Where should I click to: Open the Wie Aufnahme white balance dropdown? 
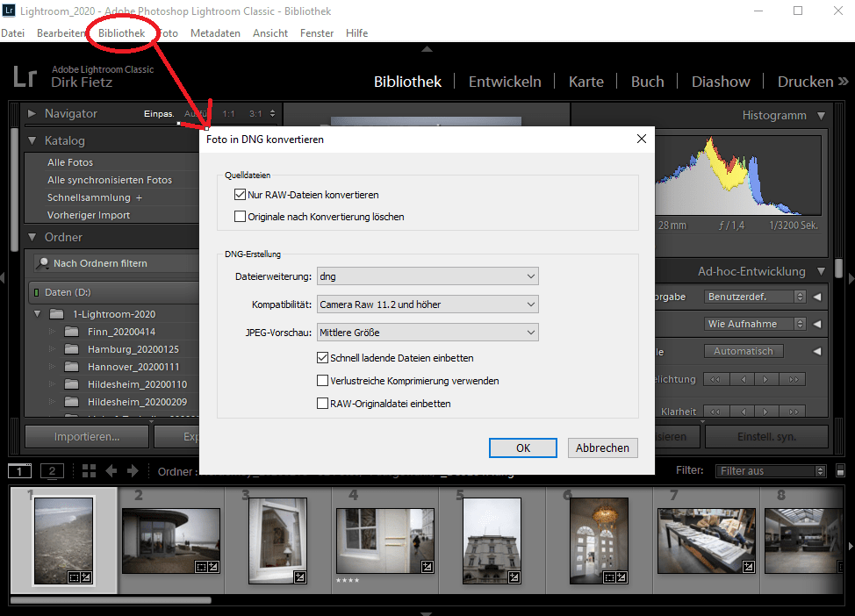(755, 324)
